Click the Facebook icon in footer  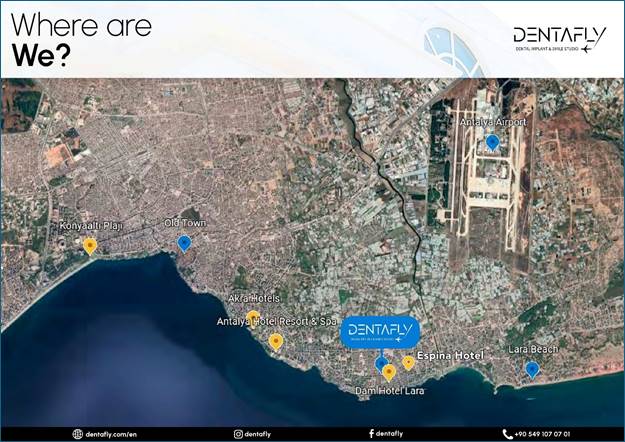click(x=372, y=434)
